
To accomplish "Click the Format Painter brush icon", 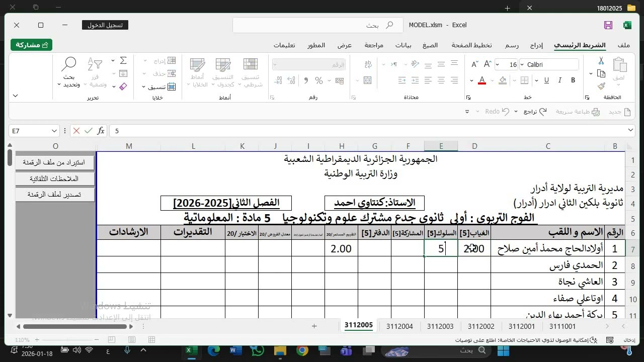I will [601, 86].
